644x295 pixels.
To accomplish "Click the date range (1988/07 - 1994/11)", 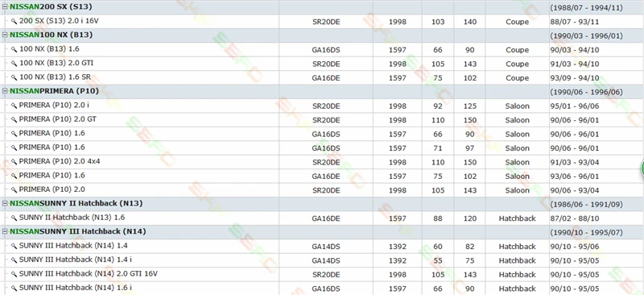I will [x=587, y=8].
